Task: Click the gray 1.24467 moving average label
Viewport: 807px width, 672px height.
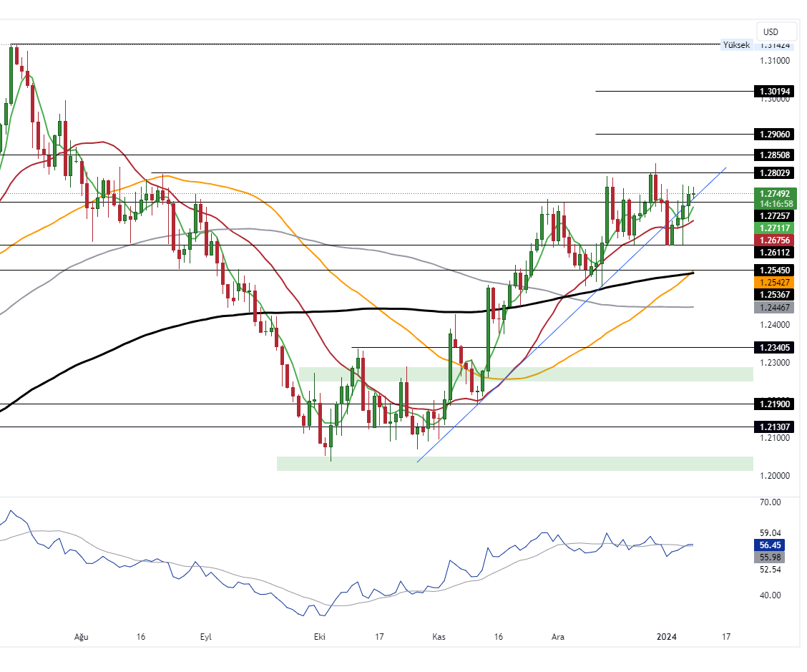Action: [776, 307]
